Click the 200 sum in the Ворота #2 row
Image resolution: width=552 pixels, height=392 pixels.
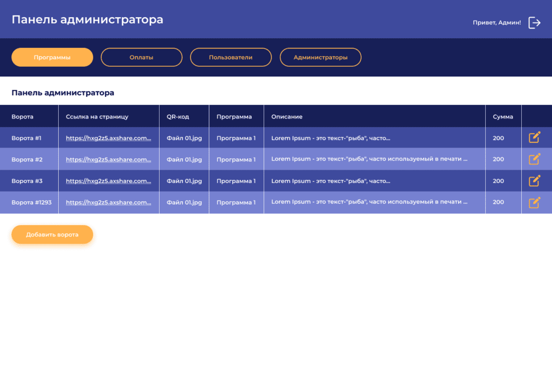coord(498,159)
